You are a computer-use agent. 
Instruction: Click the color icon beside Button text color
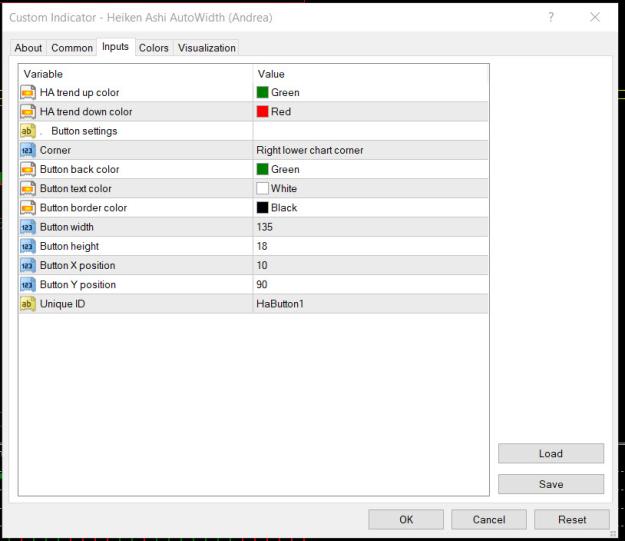click(x=28, y=189)
